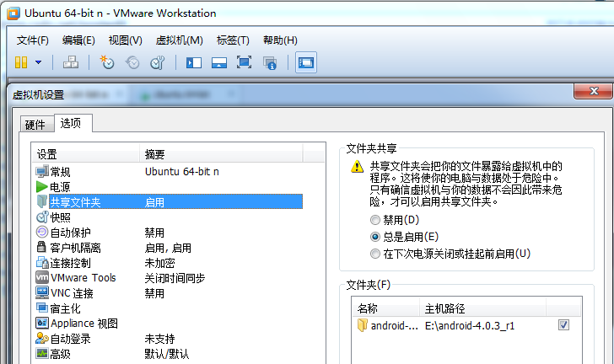Select the 禁用(D) radio button
This screenshot has width=614, height=364.
click(375, 220)
